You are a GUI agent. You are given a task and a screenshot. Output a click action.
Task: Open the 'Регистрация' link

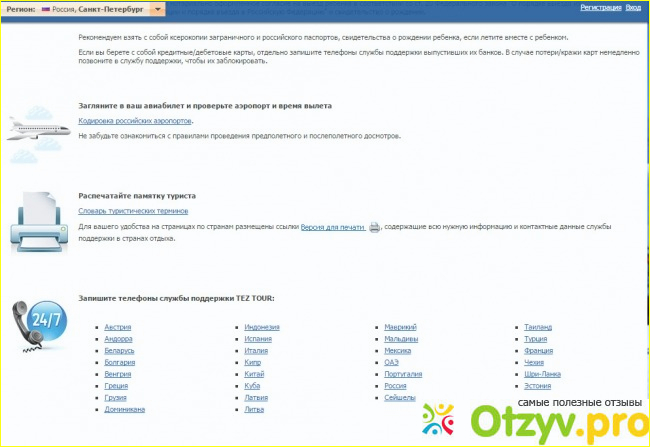point(599,7)
